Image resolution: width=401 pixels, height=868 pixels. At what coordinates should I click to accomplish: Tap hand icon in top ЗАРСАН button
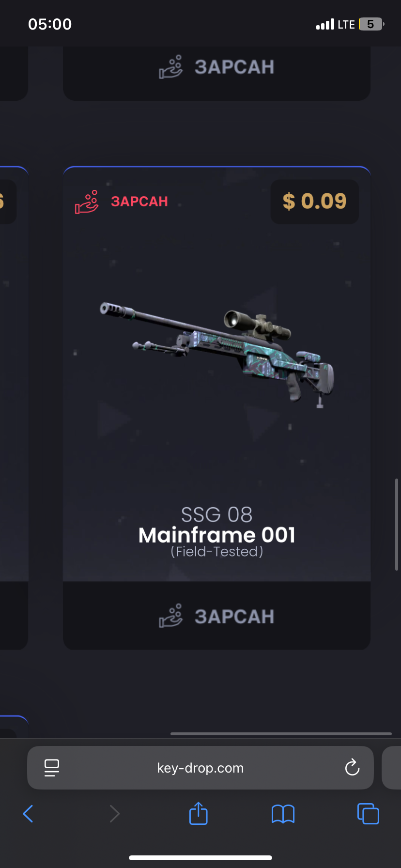(171, 66)
